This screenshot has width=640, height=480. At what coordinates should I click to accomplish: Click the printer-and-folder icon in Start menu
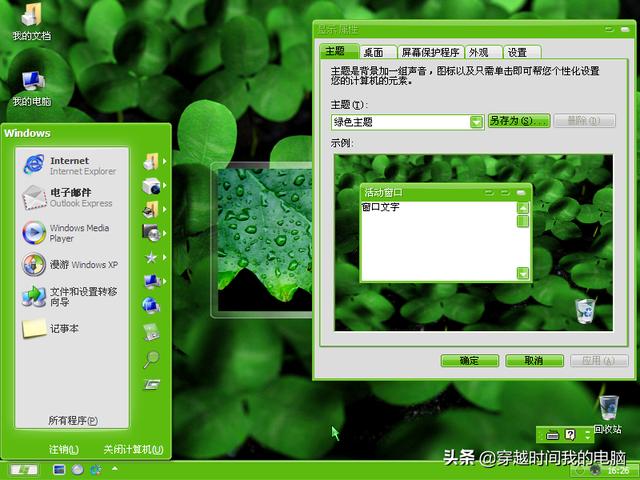151,209
